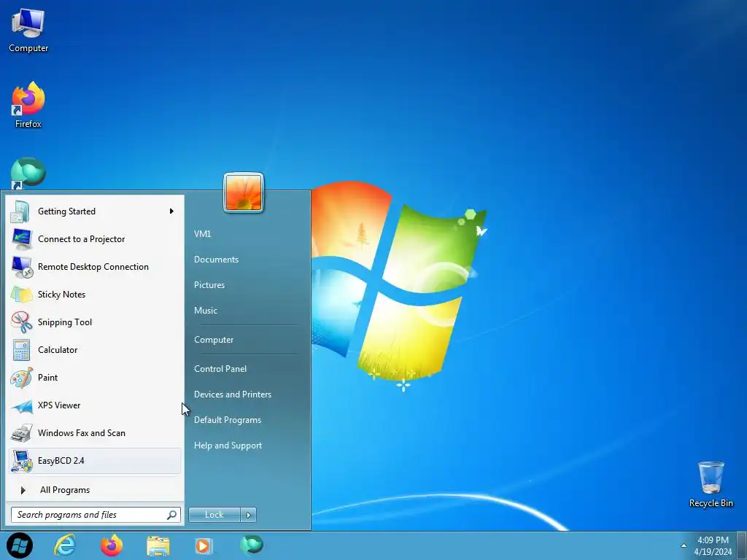Select the EasyBCD 2.4 label
Image resolution: width=747 pixels, height=560 pixels.
point(61,461)
